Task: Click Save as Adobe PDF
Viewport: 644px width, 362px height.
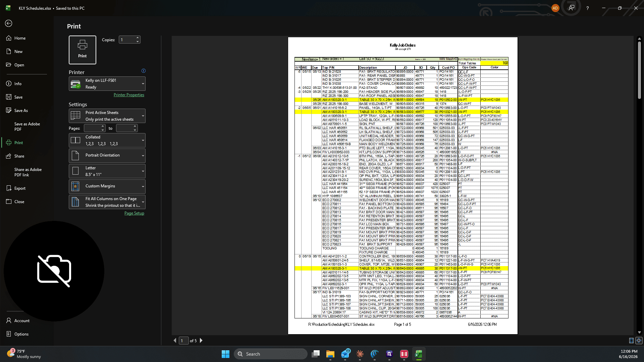Action: tap(27, 127)
